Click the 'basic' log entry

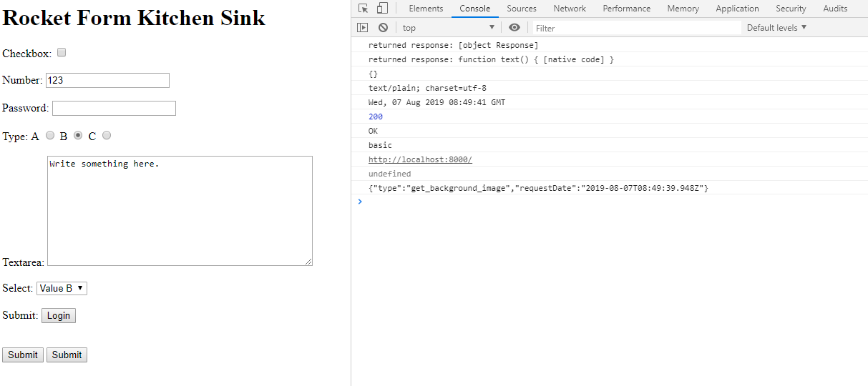380,145
